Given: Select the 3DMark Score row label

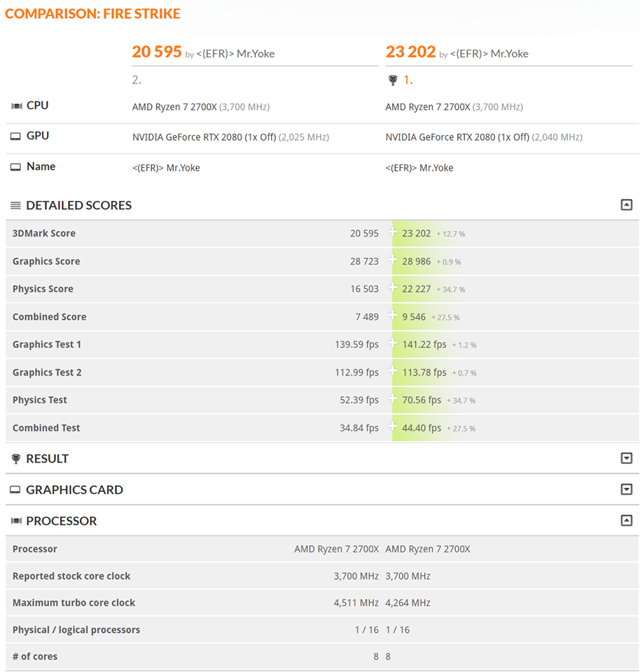Looking at the screenshot, I should pyautogui.click(x=43, y=233).
